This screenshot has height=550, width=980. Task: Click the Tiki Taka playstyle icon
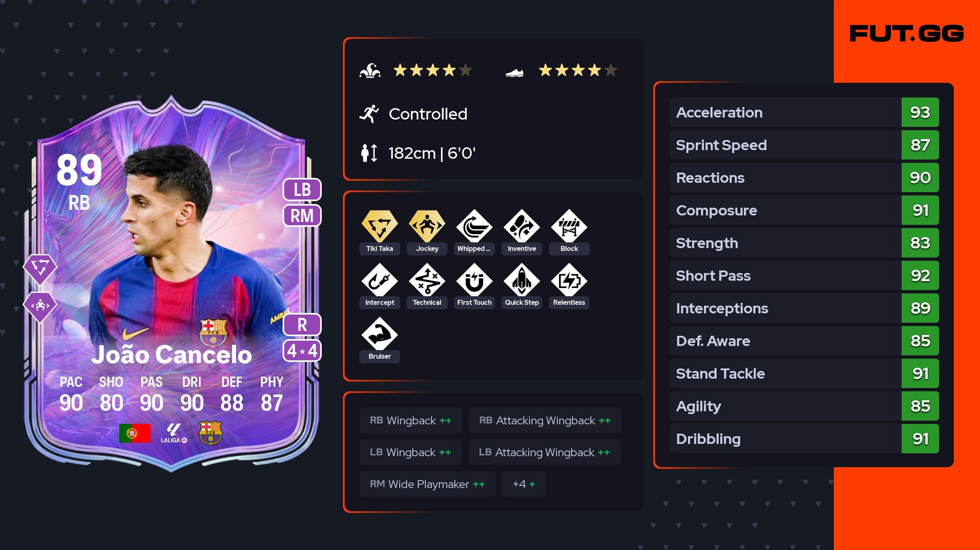[x=379, y=226]
